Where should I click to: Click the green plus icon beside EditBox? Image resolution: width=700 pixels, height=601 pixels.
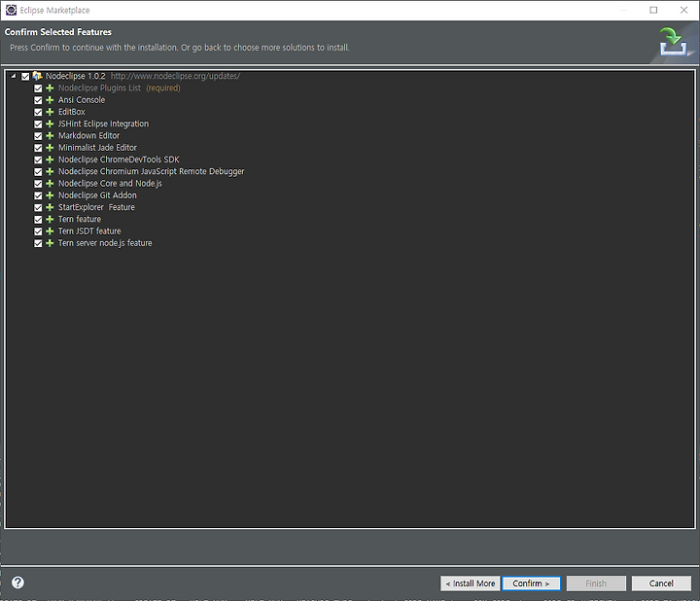point(50,112)
